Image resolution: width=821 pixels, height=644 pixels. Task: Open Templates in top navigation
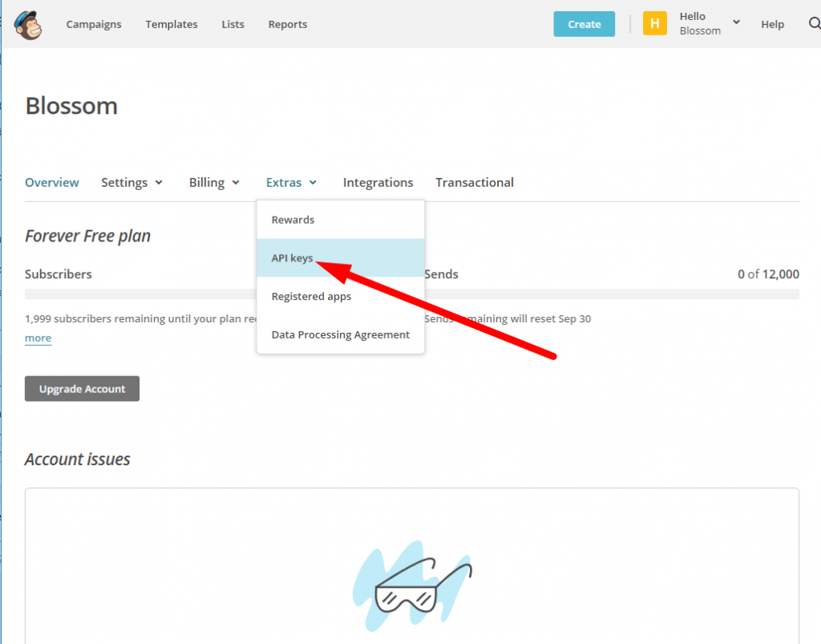172,24
